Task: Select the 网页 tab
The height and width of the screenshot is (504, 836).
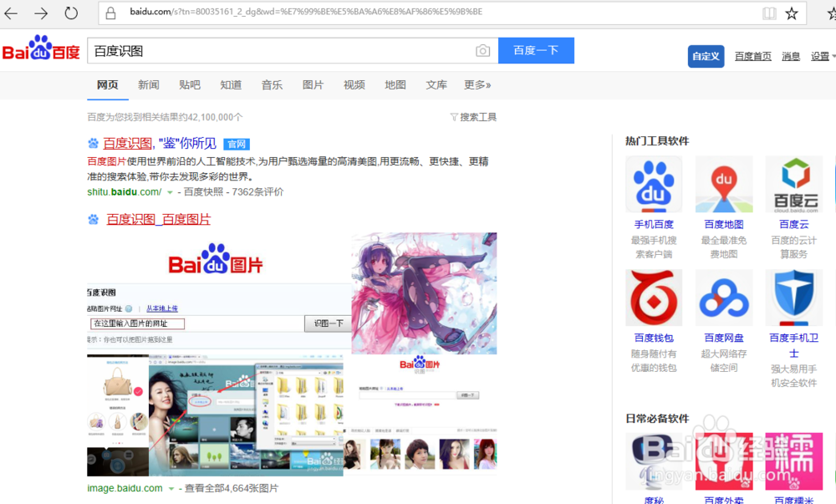Action: coord(108,85)
